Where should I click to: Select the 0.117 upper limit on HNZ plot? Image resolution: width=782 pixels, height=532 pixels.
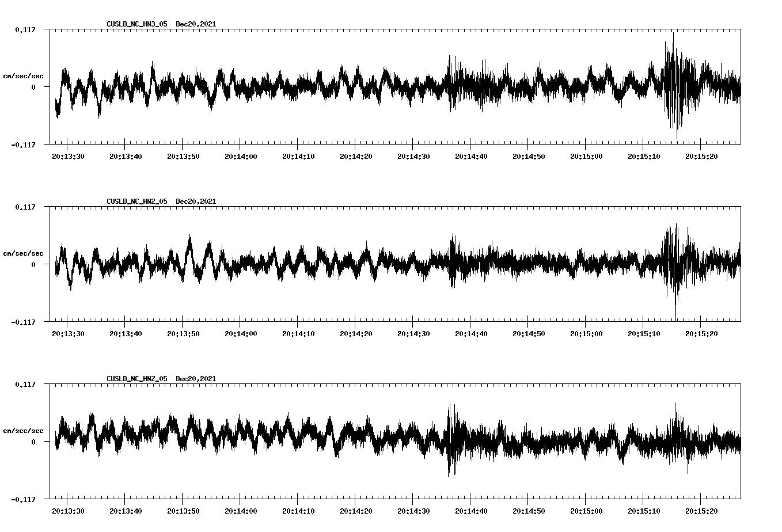coord(25,384)
